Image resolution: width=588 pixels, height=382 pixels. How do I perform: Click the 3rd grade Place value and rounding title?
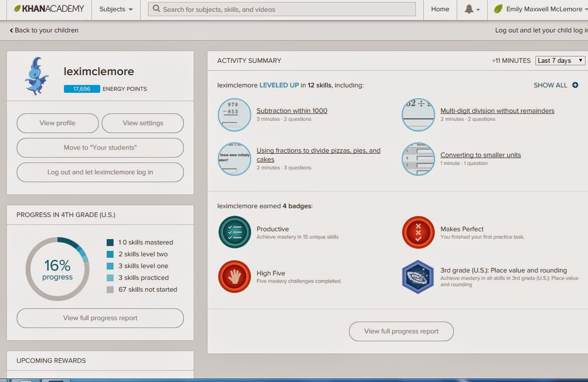click(503, 270)
